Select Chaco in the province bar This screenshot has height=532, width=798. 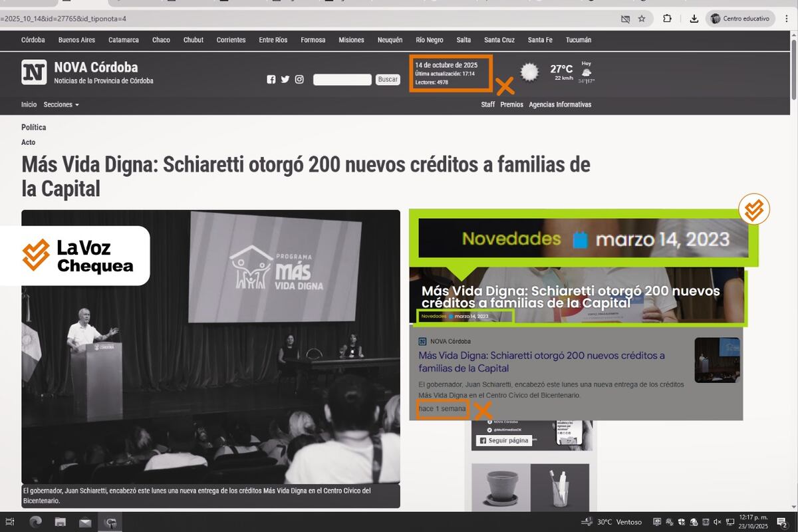[161, 40]
